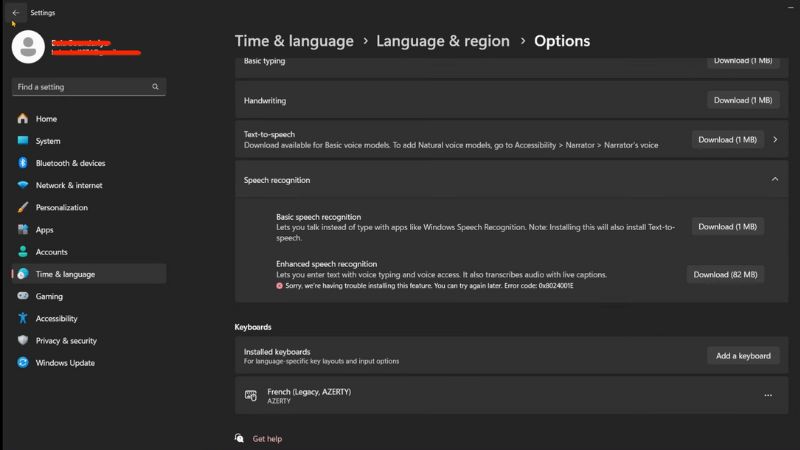Viewport: 800px width, 450px height.
Task: Open Bluetooth & devices settings
Action: [x=70, y=163]
